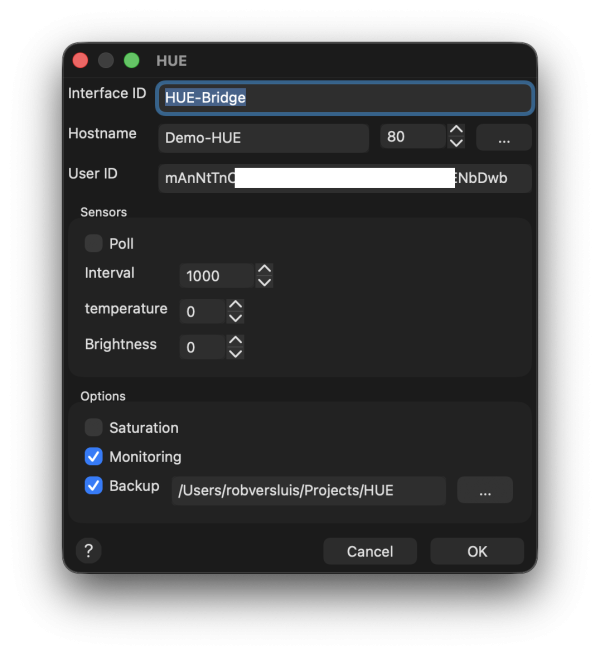Image resolution: width=600 pixels, height=656 pixels.
Task: Click the backup path text field
Action: point(308,490)
